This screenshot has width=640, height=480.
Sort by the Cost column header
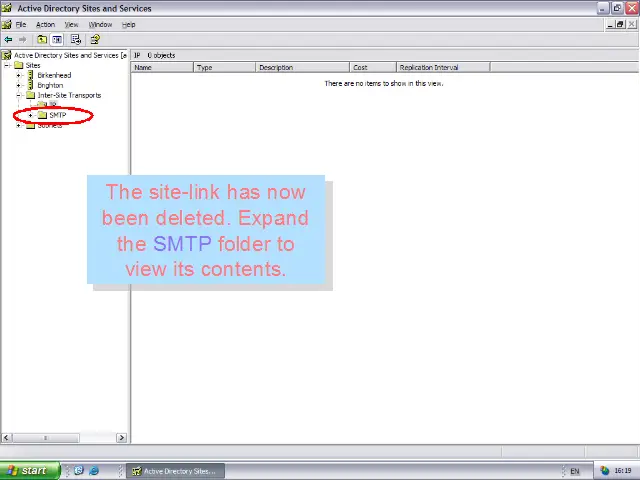point(373,67)
